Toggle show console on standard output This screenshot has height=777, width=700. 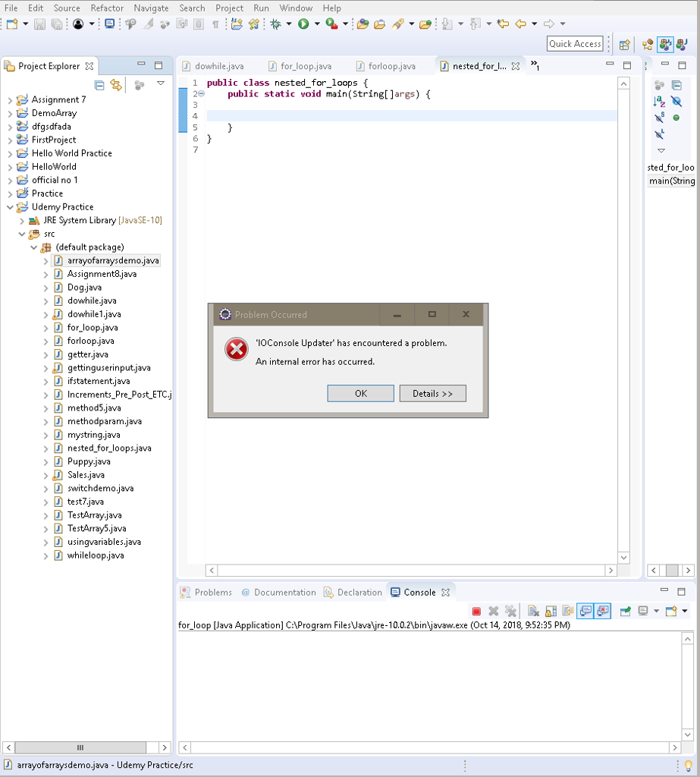point(585,611)
